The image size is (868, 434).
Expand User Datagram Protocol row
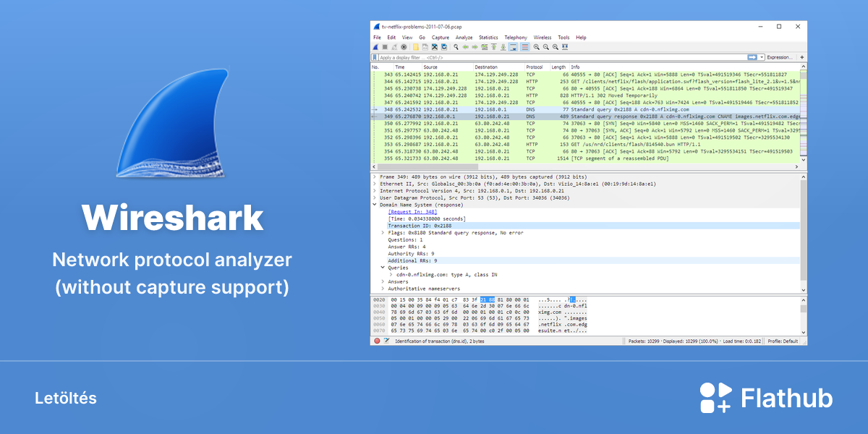[x=374, y=197]
